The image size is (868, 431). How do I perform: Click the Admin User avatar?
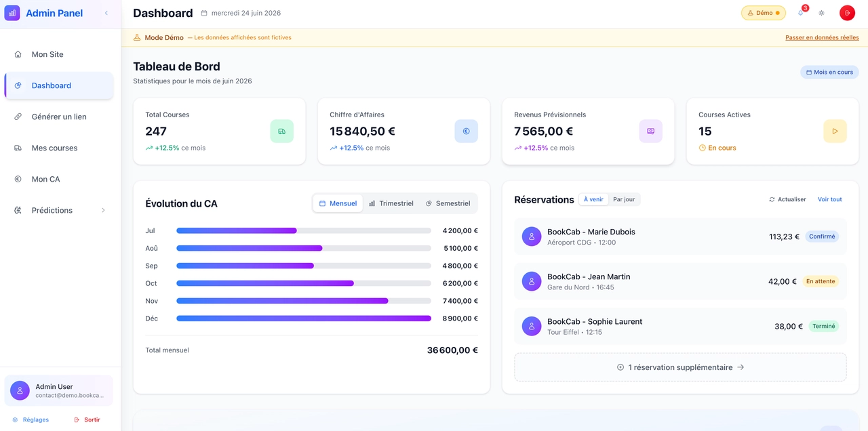click(x=20, y=390)
